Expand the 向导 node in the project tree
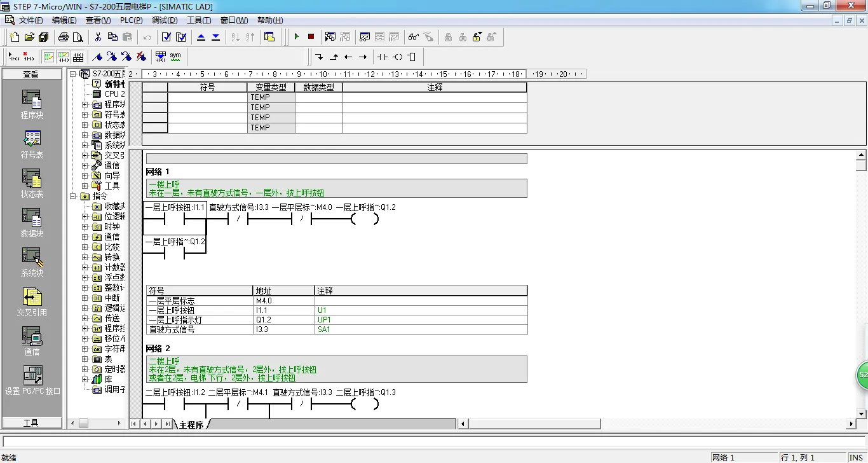This screenshot has height=463, width=868. pyautogui.click(x=85, y=176)
